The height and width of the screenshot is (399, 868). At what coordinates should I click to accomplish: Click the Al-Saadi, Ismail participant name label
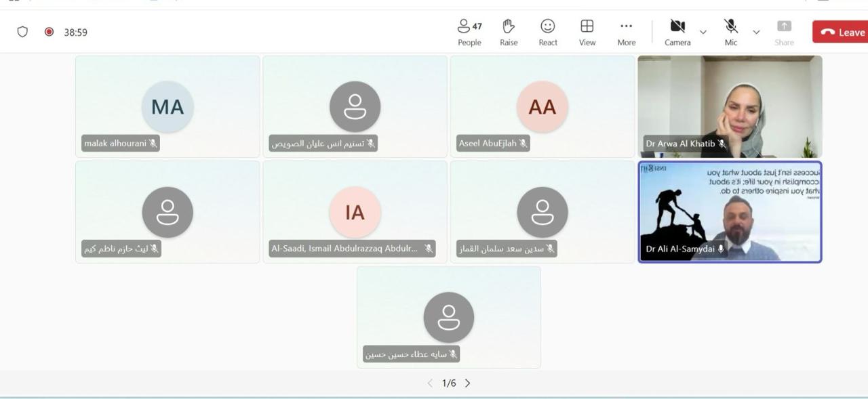[x=344, y=249]
